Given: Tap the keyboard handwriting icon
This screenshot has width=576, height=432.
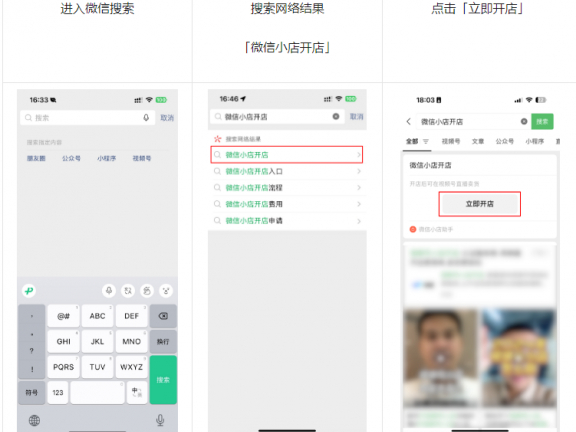Looking at the screenshot, I should pyautogui.click(x=147, y=291).
